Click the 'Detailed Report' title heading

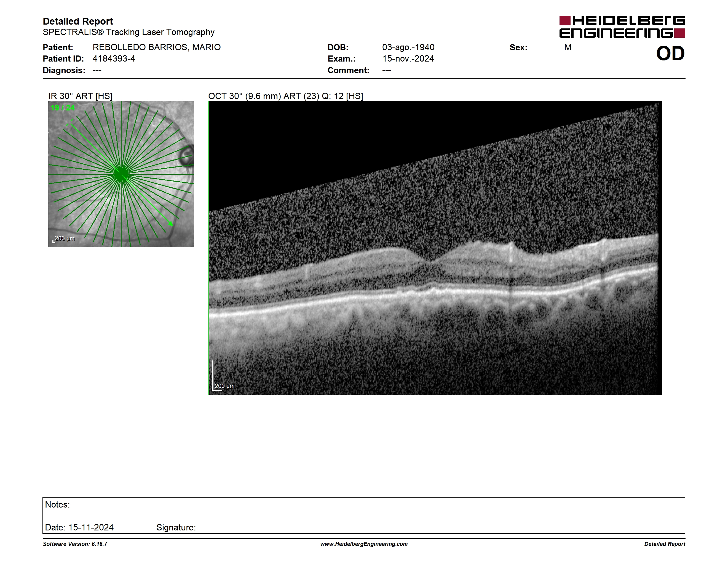[x=78, y=21]
